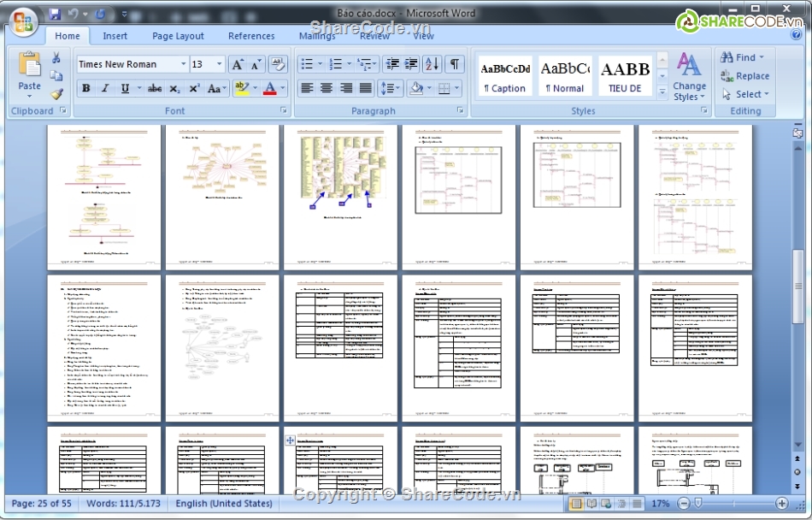Toggle Print Layout view button
The width and height of the screenshot is (812, 520).
pyautogui.click(x=576, y=504)
